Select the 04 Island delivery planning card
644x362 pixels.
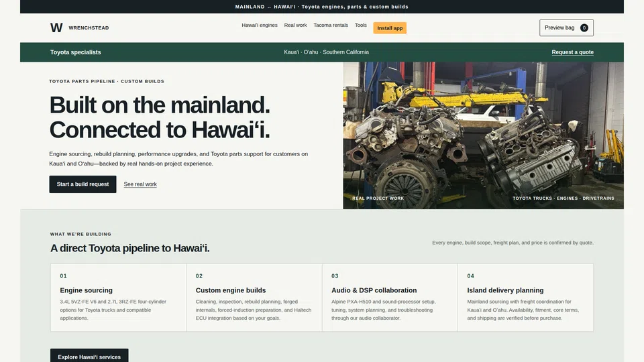click(526, 298)
